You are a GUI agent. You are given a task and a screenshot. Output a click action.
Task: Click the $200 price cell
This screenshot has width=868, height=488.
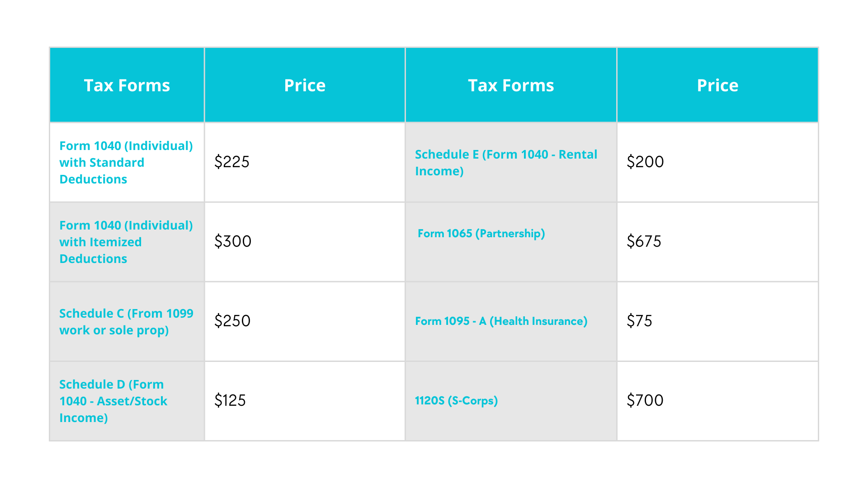click(x=717, y=162)
